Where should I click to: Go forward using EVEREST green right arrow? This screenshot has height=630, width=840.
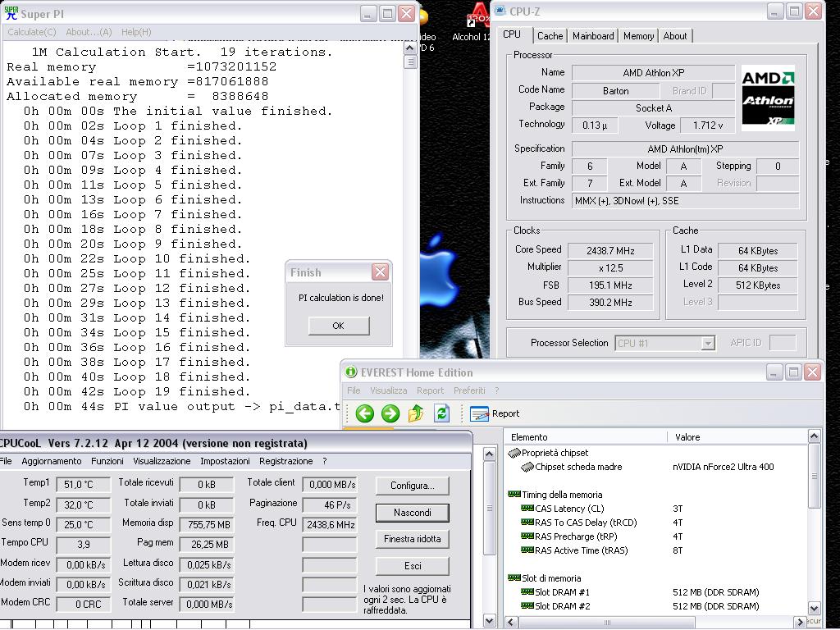(390, 413)
